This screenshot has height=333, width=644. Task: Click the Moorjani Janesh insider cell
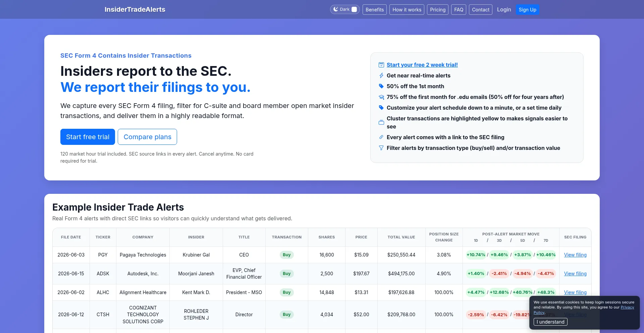click(x=196, y=274)
